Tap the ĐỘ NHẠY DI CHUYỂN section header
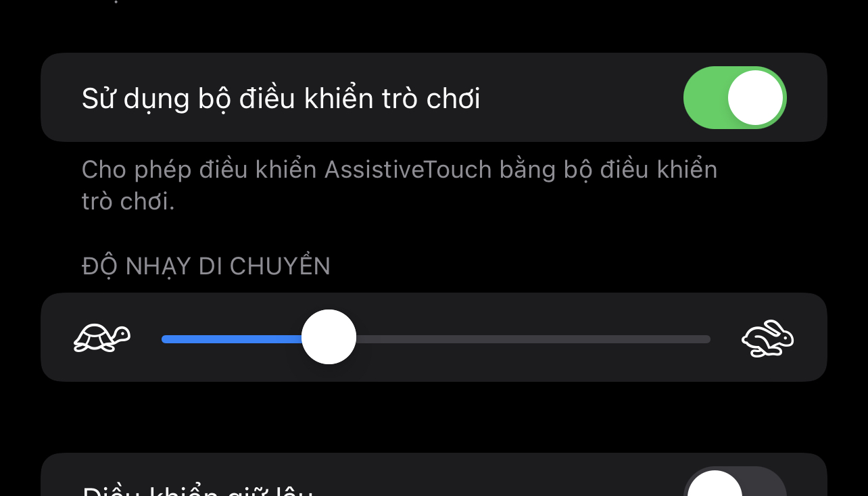The height and width of the screenshot is (496, 868). point(206,266)
